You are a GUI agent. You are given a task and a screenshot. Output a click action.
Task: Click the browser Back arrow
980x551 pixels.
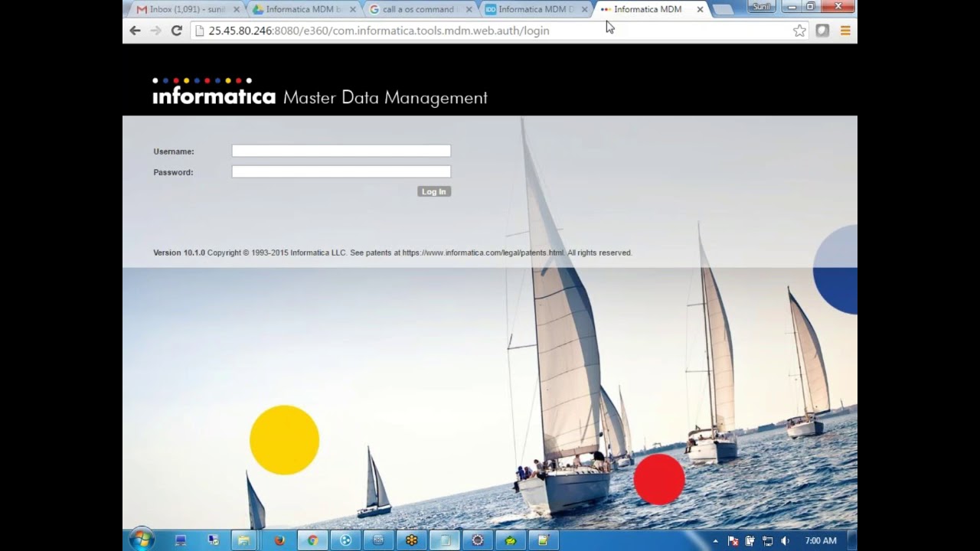click(x=135, y=31)
